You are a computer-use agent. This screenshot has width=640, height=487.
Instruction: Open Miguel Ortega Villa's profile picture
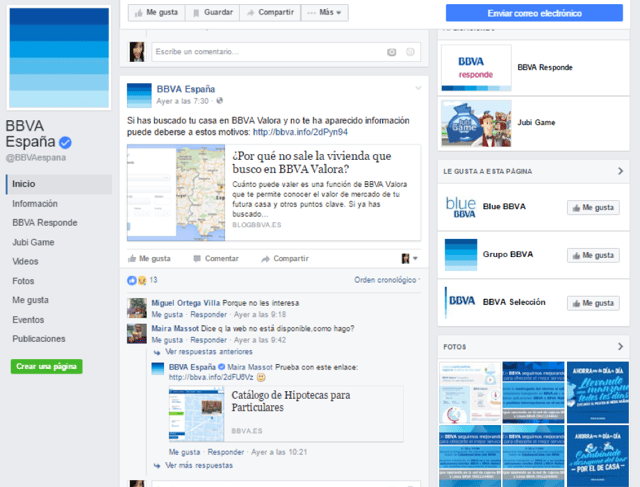tap(137, 308)
